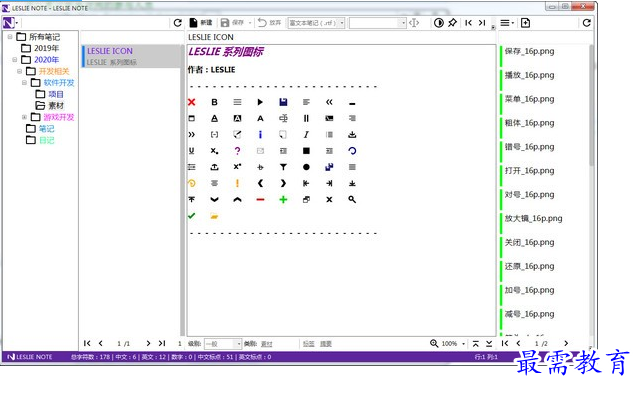This screenshot has width=638, height=394.
Task: Go to next page of attachments
Action: point(566,343)
